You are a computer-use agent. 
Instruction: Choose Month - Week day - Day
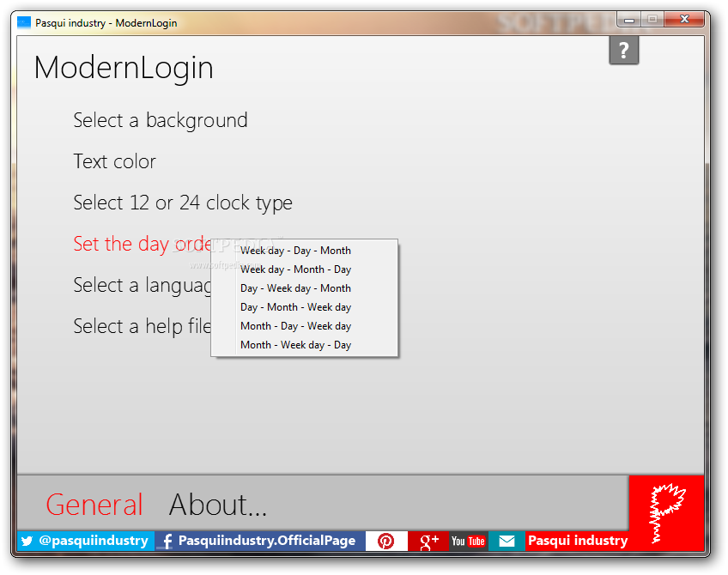coord(304,345)
